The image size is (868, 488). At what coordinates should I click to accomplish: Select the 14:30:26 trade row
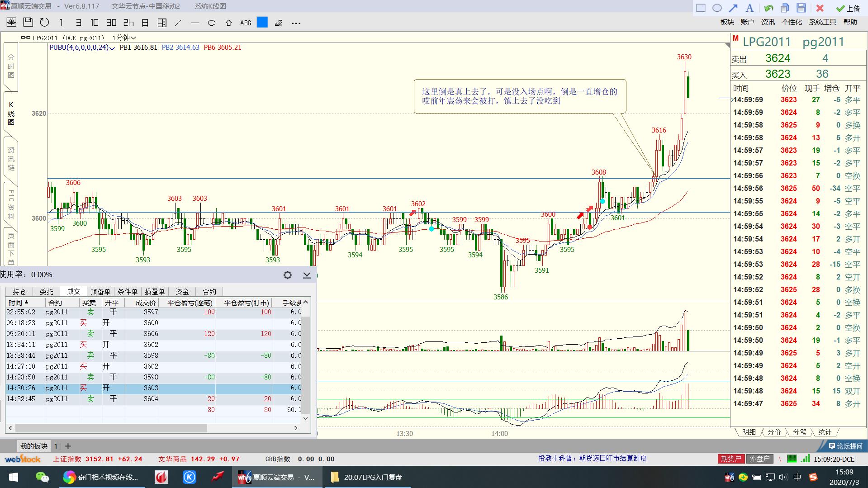coord(153,388)
